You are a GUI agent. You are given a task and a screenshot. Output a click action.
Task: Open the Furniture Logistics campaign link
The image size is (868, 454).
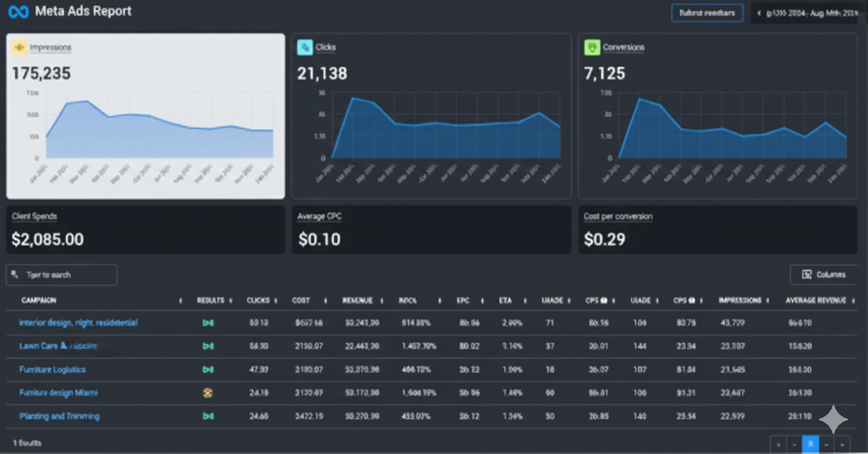point(52,369)
